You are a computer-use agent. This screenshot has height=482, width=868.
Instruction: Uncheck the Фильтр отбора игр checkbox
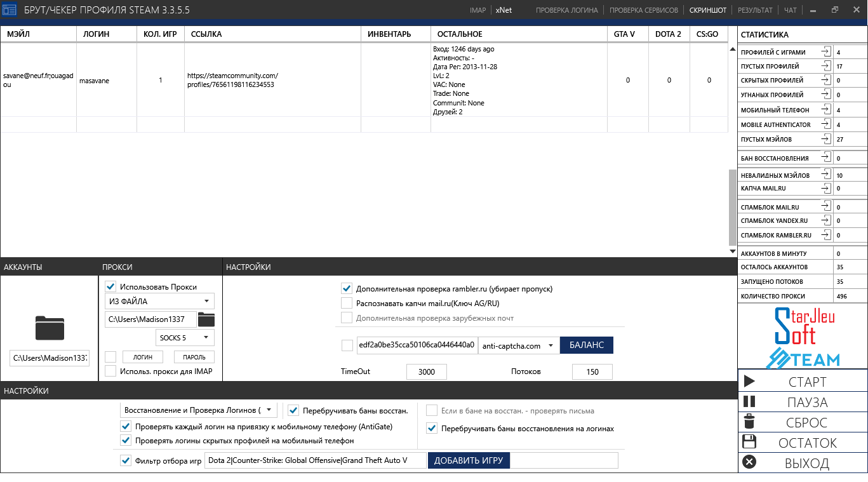point(125,460)
